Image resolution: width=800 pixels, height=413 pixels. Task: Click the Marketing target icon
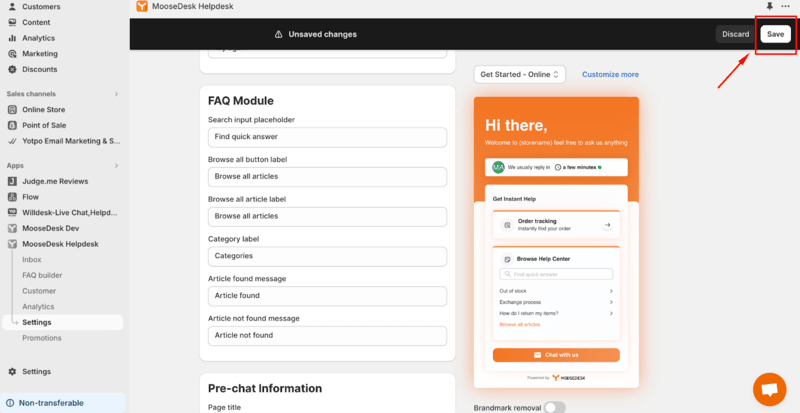[x=12, y=54]
